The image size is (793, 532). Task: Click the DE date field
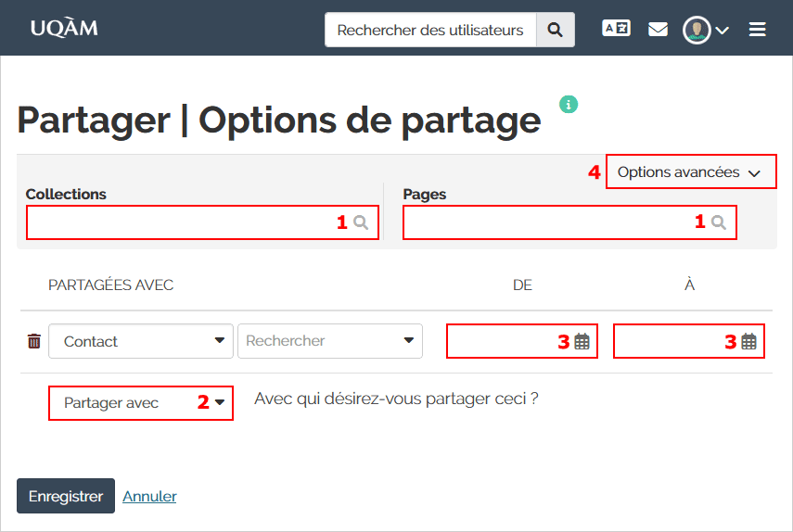click(522, 341)
